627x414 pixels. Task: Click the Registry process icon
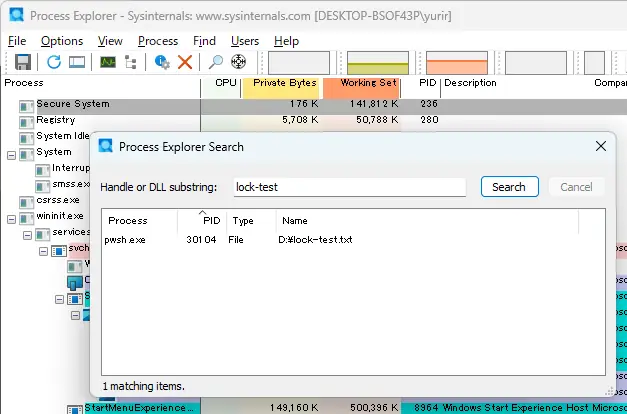(x=26, y=122)
